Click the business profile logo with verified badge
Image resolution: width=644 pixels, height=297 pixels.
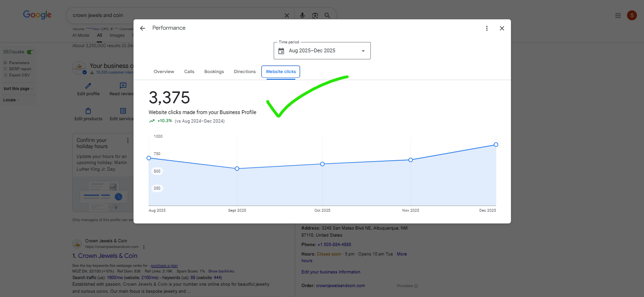(x=79, y=68)
